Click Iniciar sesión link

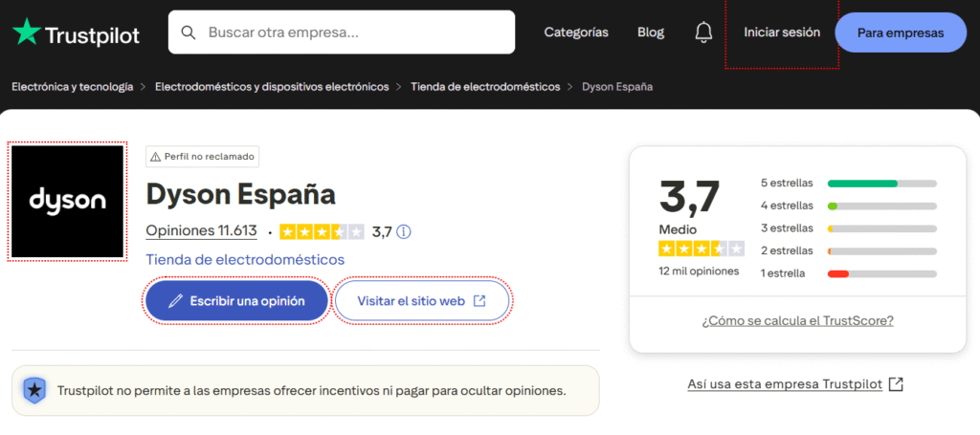(x=782, y=33)
